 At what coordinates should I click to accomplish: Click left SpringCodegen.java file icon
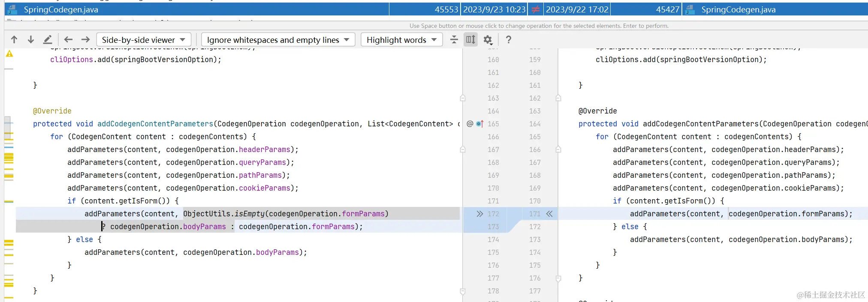coord(12,9)
